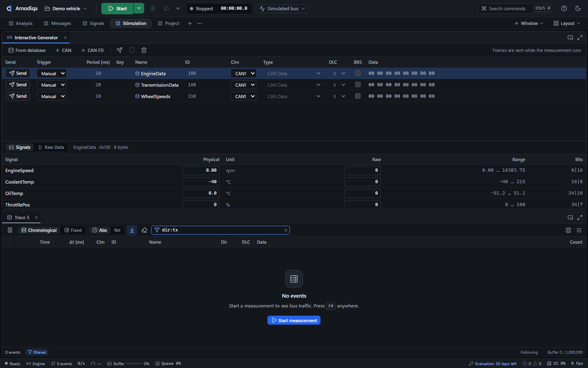Image resolution: width=588 pixels, height=368 pixels.
Task: Expand the Start button dropdown arrow
Action: (139, 9)
